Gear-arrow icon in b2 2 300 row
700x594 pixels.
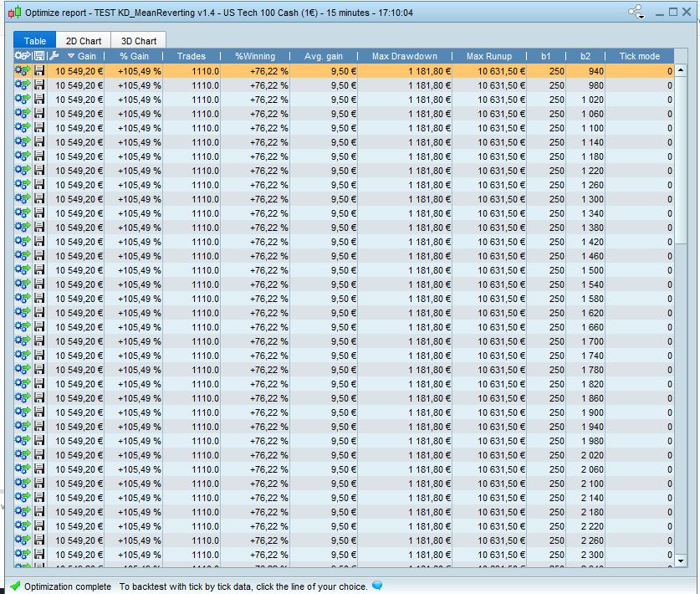coord(23,554)
